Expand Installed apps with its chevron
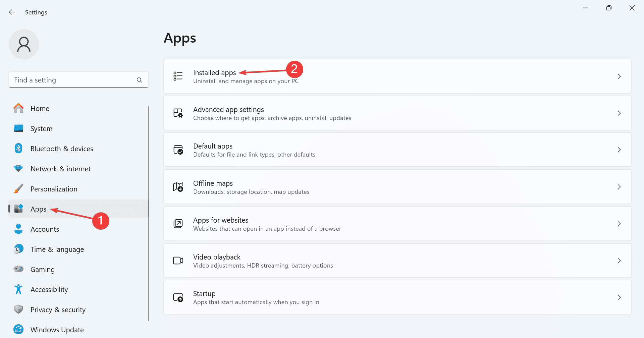The image size is (644, 338). click(x=619, y=76)
